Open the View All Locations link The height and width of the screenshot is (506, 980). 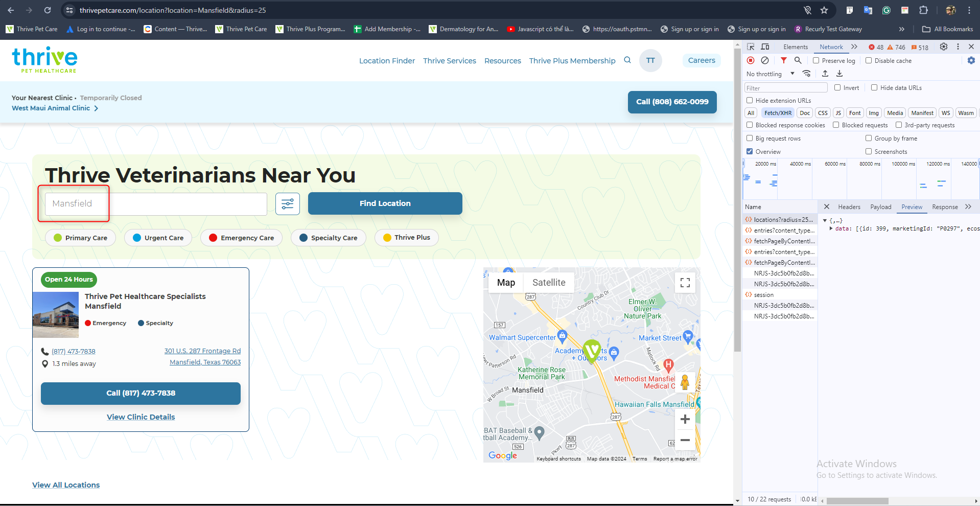pyautogui.click(x=66, y=485)
